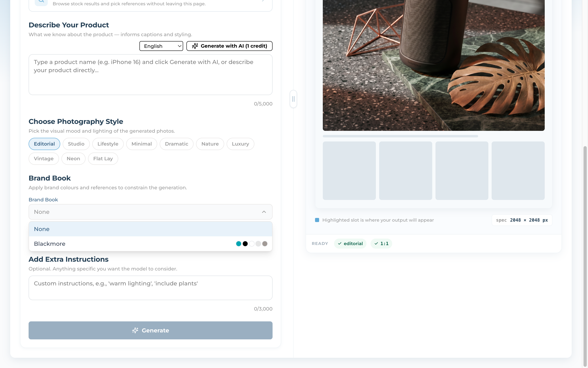Click the Highlighted slot output hint text
This screenshot has width=588, height=368.
378,220
